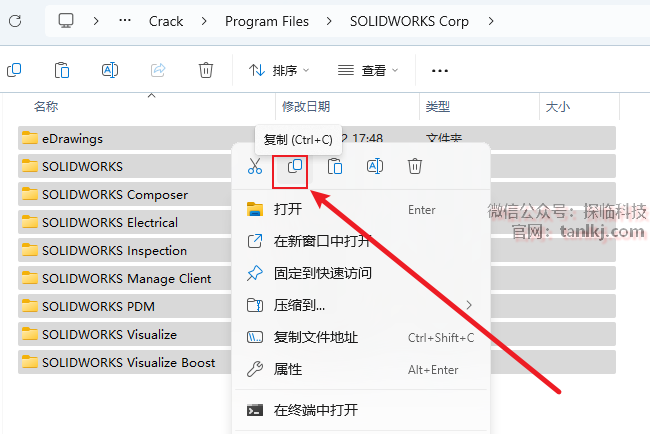Select the SOLIDWORKS Electrical folder

coord(124,222)
